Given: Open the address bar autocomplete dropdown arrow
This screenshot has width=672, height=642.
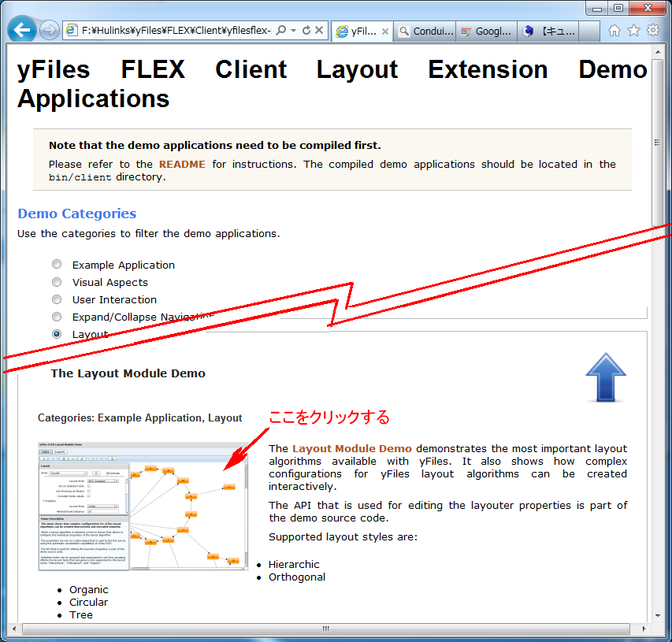Looking at the screenshot, I should 294,31.
